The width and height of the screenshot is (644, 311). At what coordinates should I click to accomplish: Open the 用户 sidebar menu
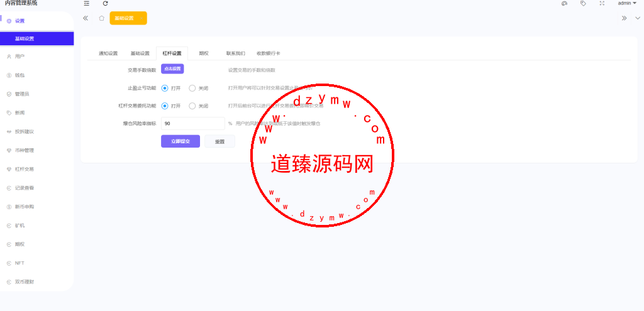pos(37,56)
